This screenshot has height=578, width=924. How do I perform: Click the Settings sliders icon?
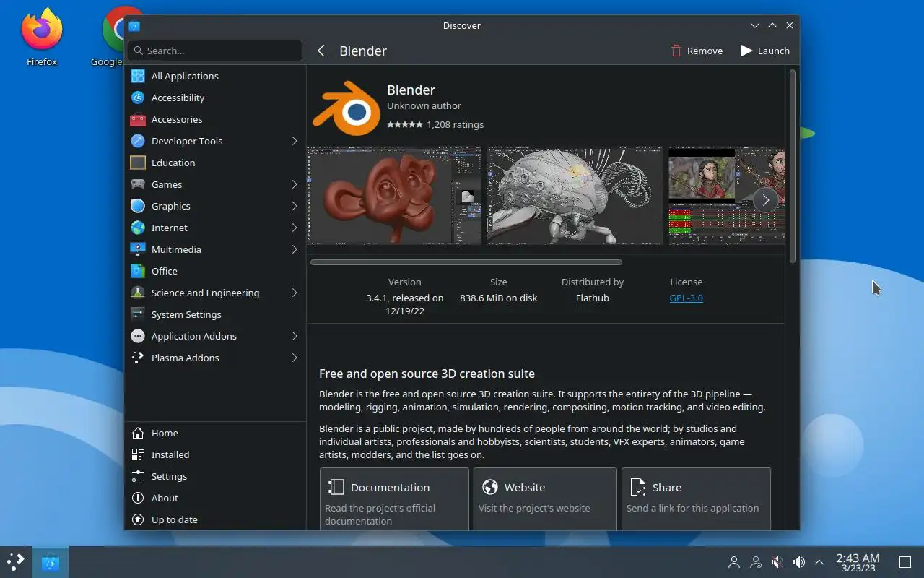[x=138, y=476]
